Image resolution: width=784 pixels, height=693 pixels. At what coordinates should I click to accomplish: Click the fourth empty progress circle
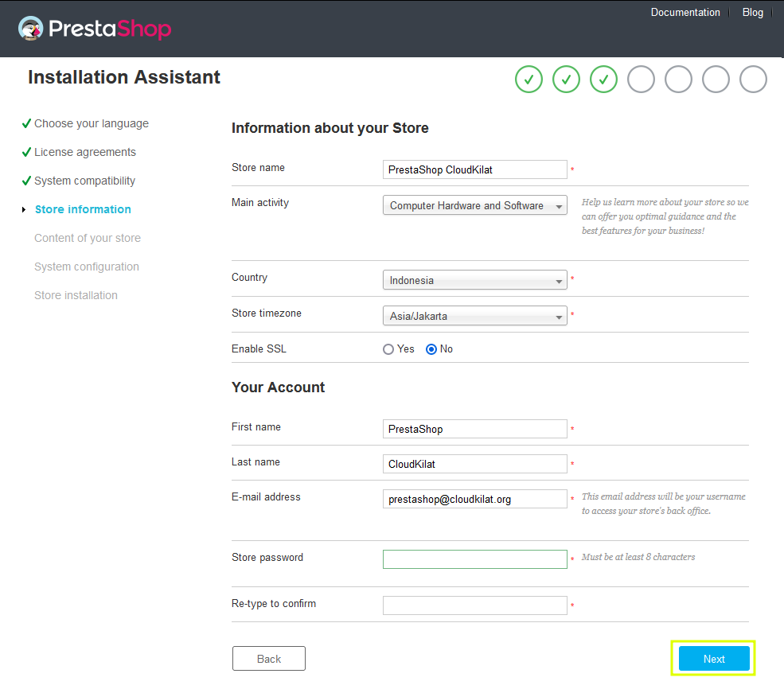(641, 80)
